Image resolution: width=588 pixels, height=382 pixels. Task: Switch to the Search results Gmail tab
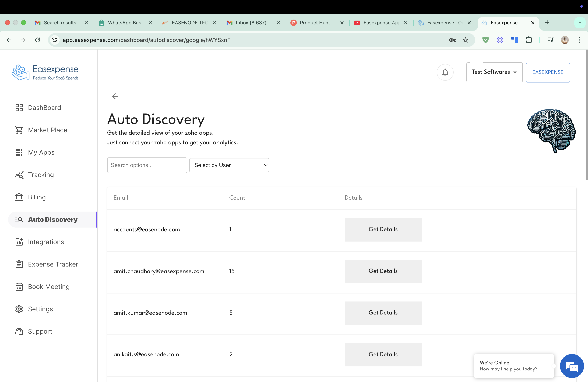click(x=61, y=23)
